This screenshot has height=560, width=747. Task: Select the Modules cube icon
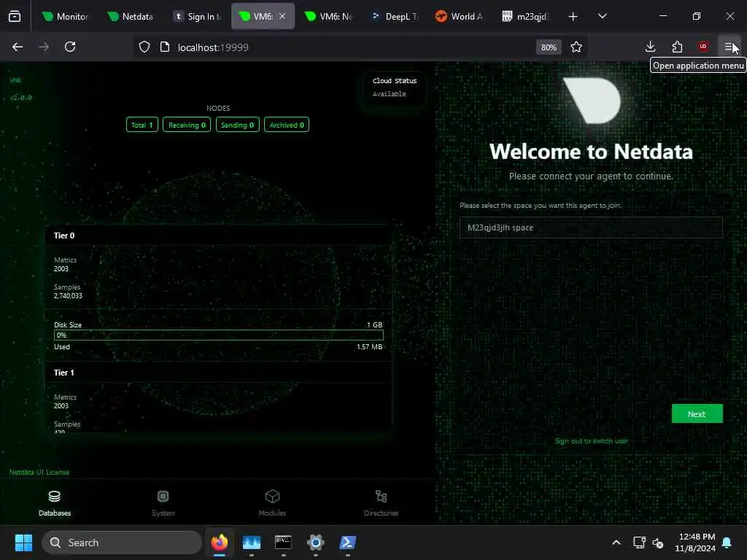(272, 497)
